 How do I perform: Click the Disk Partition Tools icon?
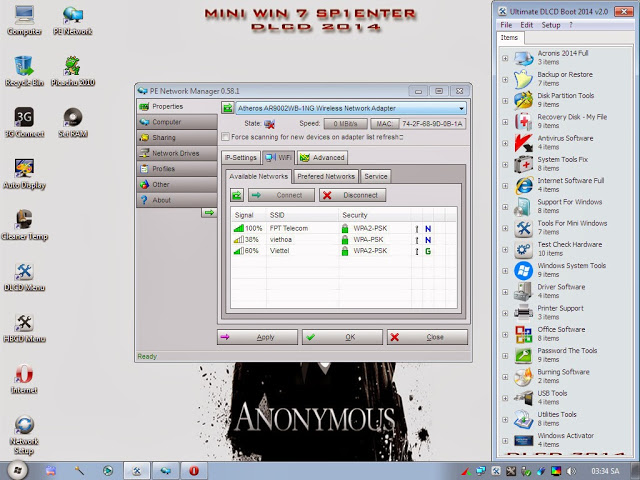coord(524,100)
